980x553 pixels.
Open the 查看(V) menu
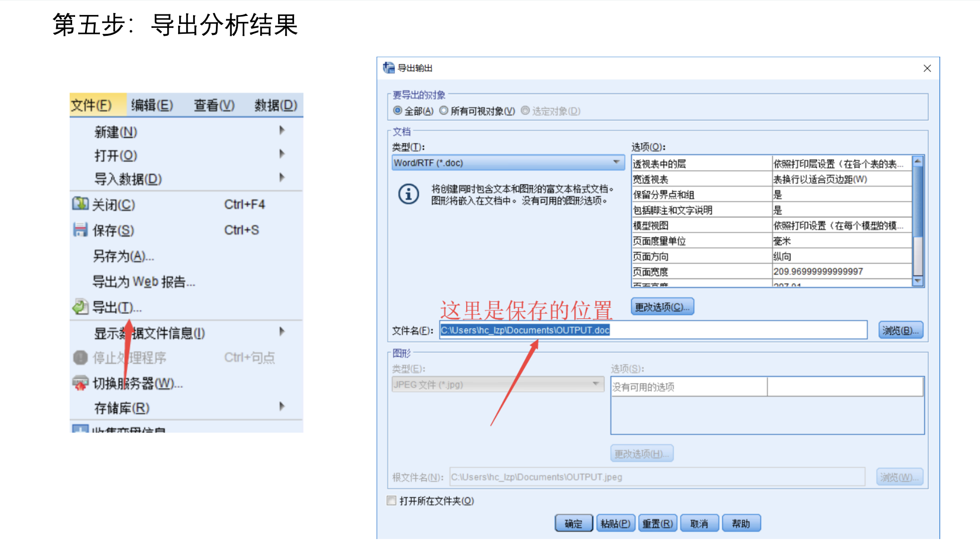pyautogui.click(x=214, y=105)
